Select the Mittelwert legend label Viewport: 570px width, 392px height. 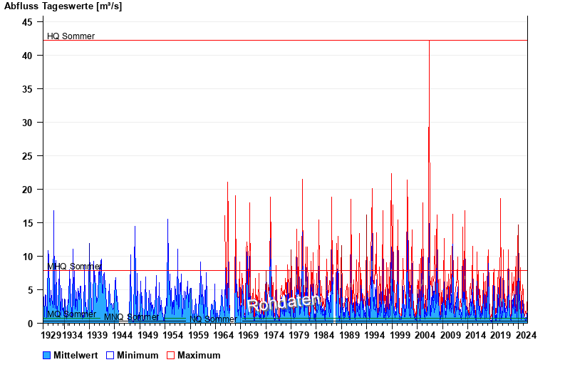coord(76,355)
